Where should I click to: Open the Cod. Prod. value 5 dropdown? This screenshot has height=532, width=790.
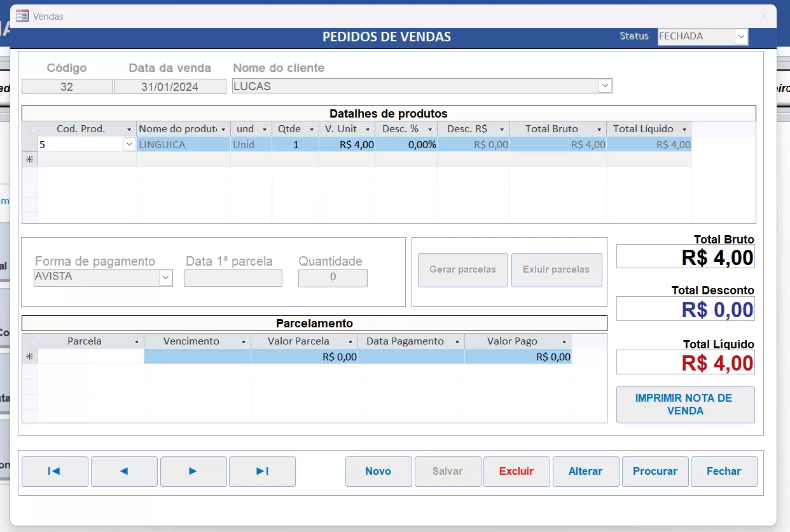click(128, 145)
